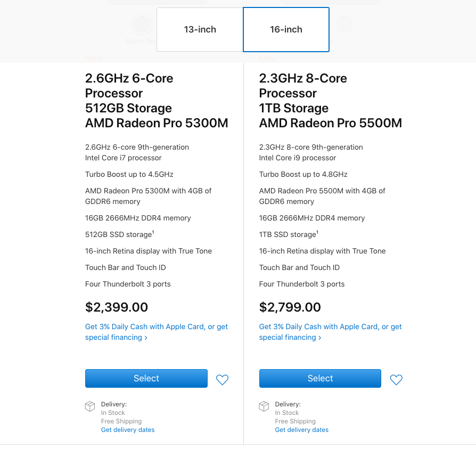Switch to the 16-inch tab
The height and width of the screenshot is (449, 476).
[286, 30]
